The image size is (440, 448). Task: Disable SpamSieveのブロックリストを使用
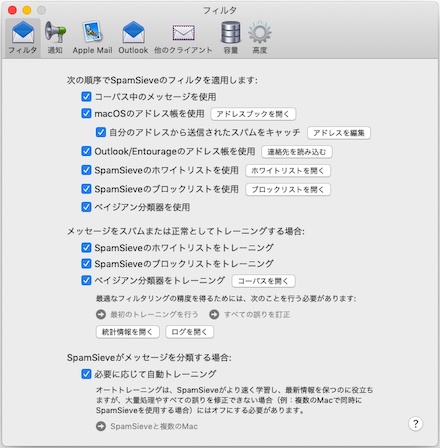[x=86, y=189]
